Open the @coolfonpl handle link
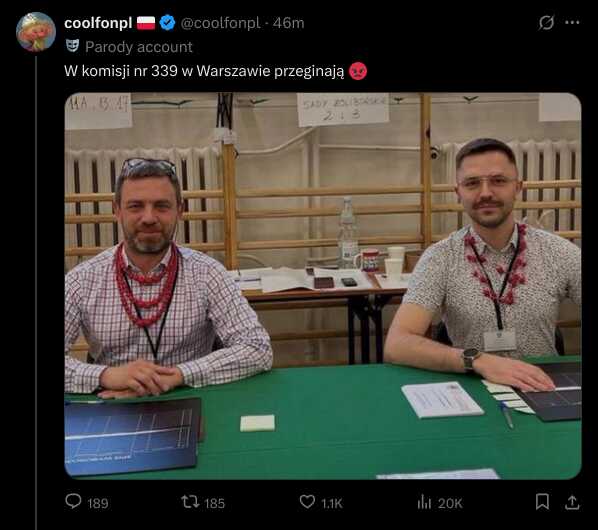 click(x=221, y=23)
